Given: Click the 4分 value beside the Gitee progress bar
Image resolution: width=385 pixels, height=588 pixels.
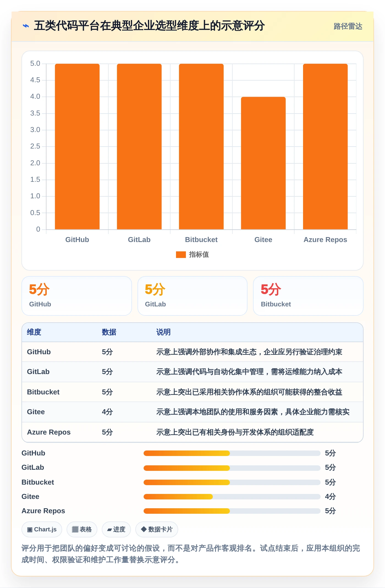Looking at the screenshot, I should click(x=331, y=497).
